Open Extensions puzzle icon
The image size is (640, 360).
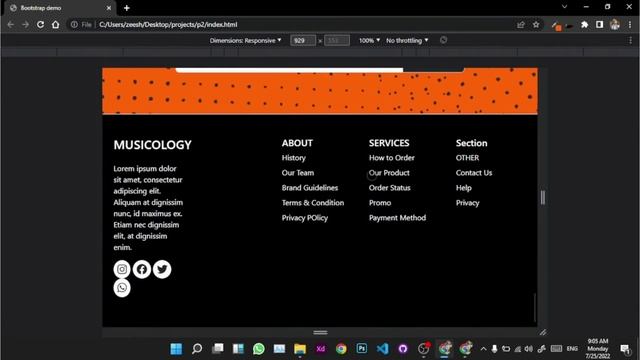584,25
